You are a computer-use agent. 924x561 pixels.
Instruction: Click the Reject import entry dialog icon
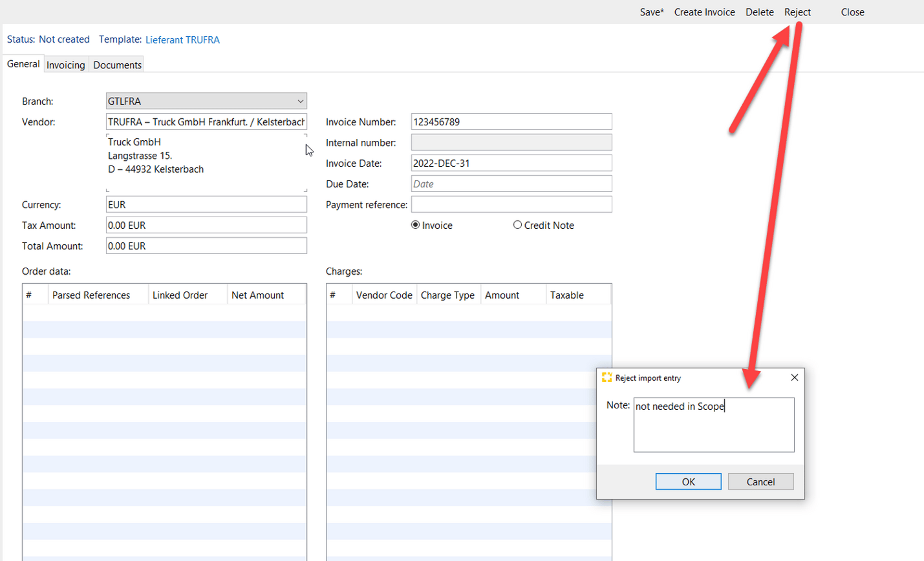(607, 377)
